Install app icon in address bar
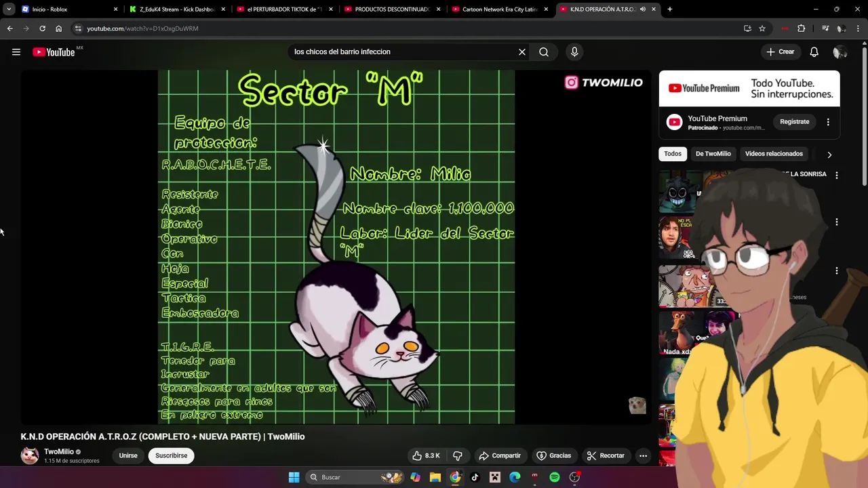The height and width of the screenshot is (488, 868). (x=747, y=28)
